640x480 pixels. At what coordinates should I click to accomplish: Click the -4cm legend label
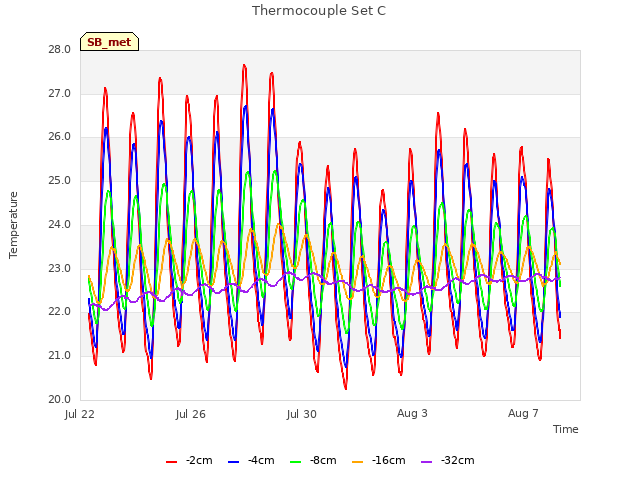pos(261,460)
